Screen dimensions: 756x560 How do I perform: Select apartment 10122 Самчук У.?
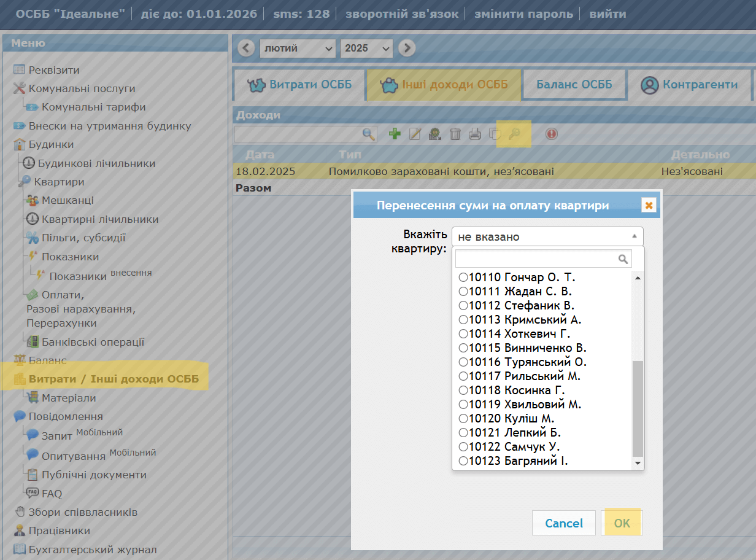tap(509, 446)
